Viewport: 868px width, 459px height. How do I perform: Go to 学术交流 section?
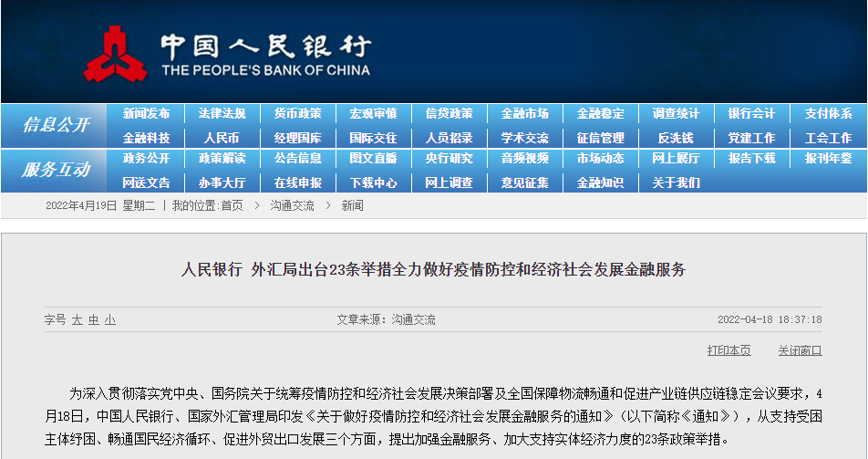[x=525, y=138]
